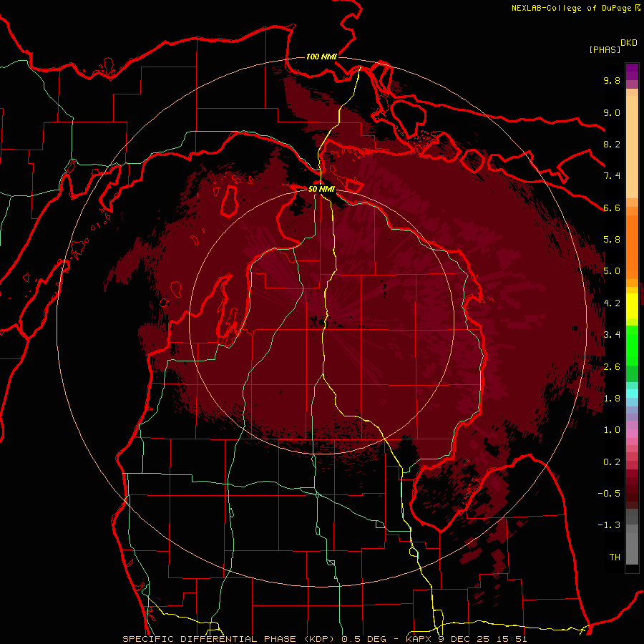Click the 5.0 legend value
644x644 pixels.
(612, 271)
